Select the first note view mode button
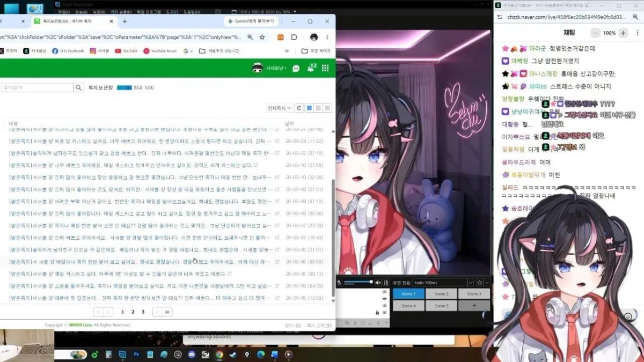644x362 pixels. [x=309, y=108]
